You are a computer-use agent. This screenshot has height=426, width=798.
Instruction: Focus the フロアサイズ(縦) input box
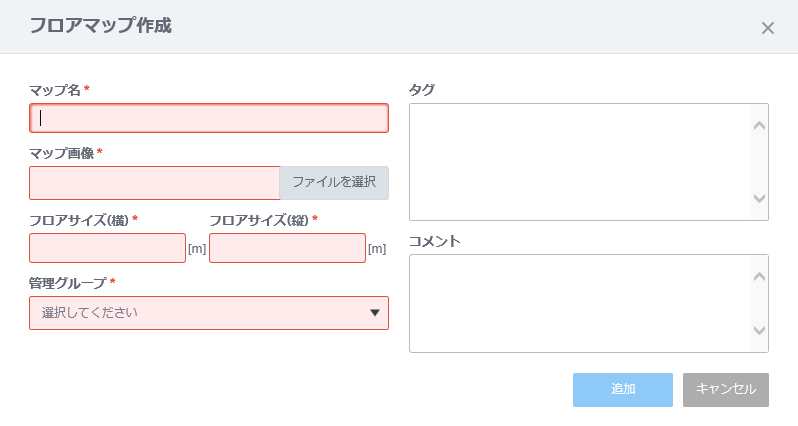(288, 248)
